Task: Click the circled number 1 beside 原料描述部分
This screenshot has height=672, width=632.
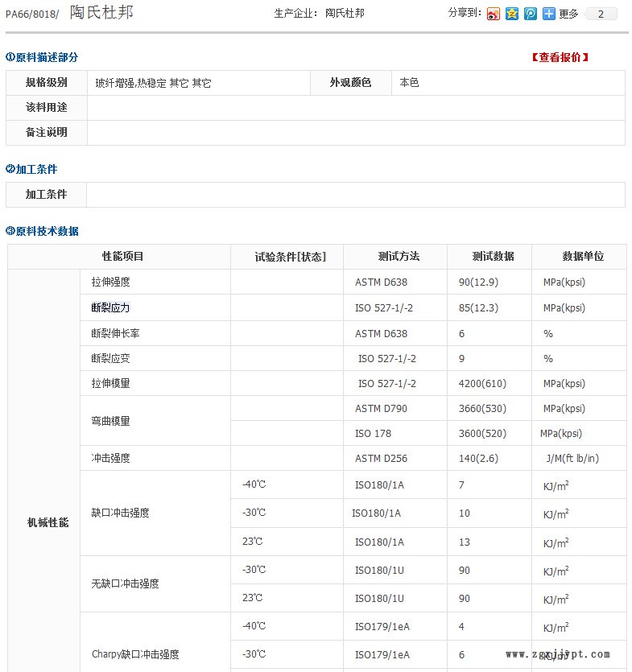Action: 10,57
